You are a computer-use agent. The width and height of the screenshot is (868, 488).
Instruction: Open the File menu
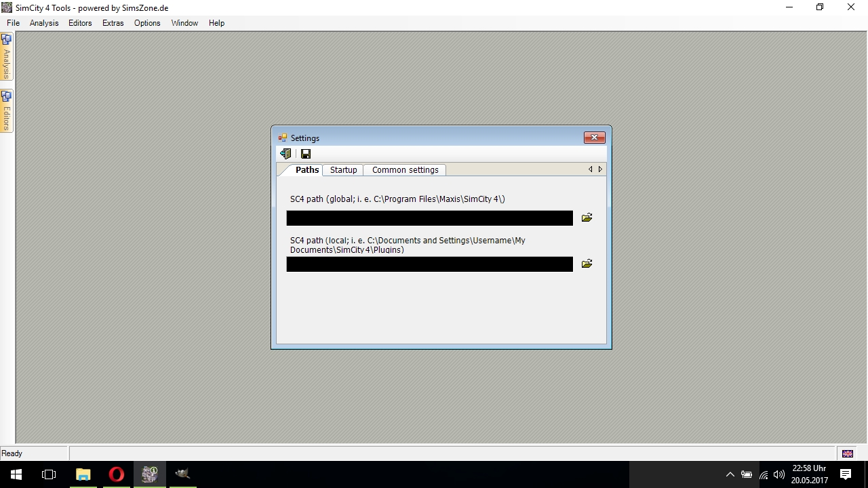(13, 23)
